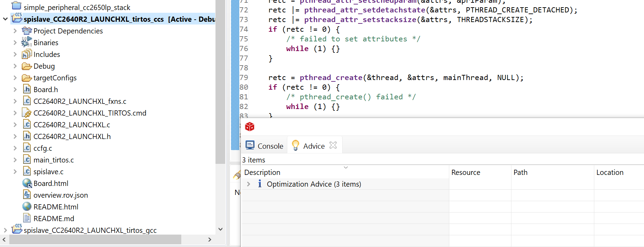Screen dimensions: 644x247
Task: Expand the Includes node
Action: (15, 54)
